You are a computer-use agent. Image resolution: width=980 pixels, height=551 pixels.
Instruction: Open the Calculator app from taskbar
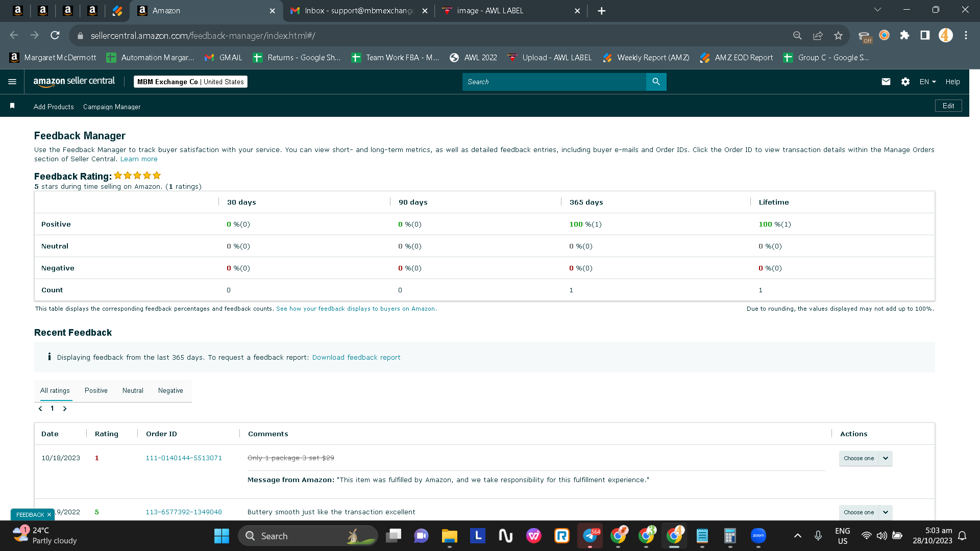coord(730,536)
